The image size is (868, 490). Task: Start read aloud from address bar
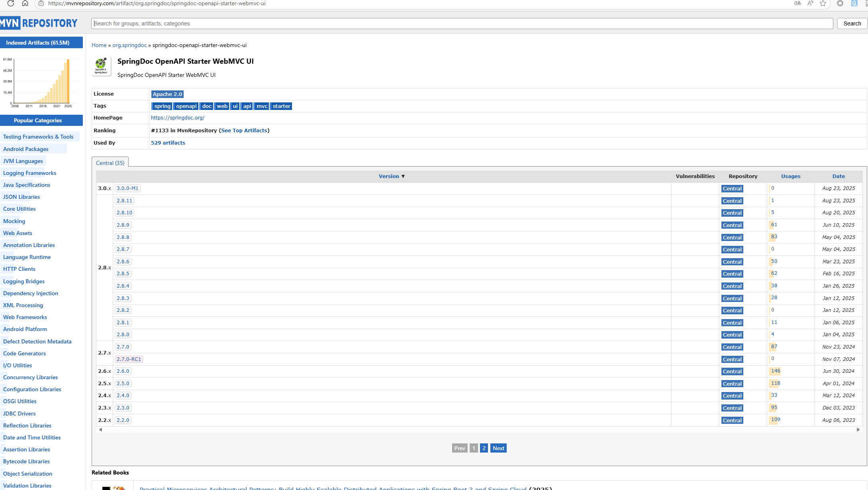pyautogui.click(x=810, y=3)
